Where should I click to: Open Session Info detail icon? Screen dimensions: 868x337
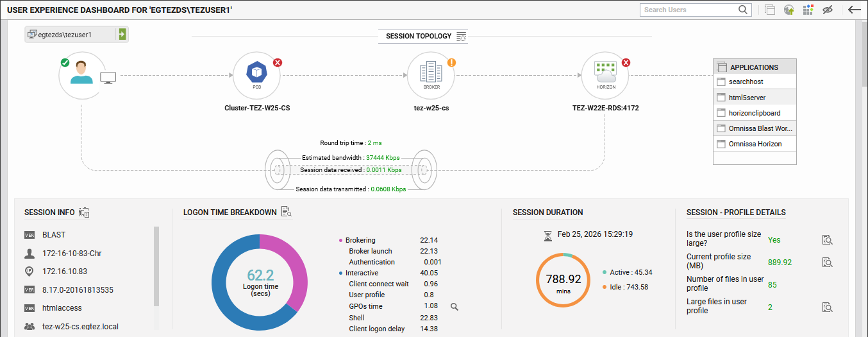[84, 212]
